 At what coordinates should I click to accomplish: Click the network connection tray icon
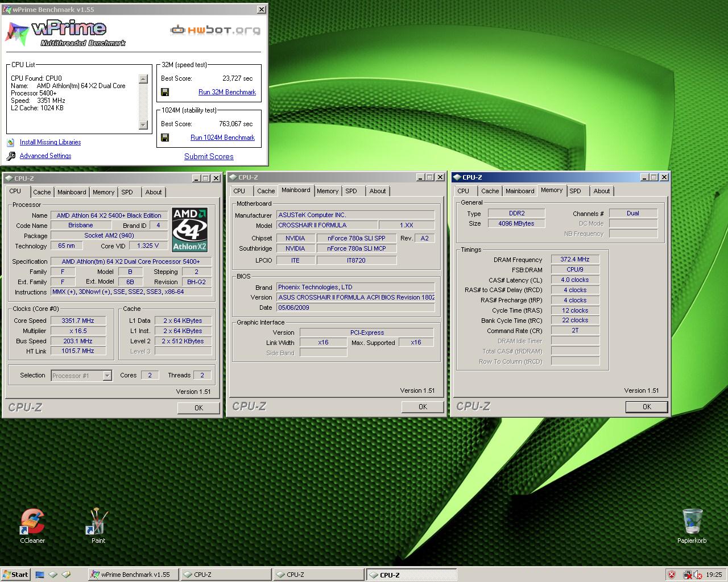point(687,575)
